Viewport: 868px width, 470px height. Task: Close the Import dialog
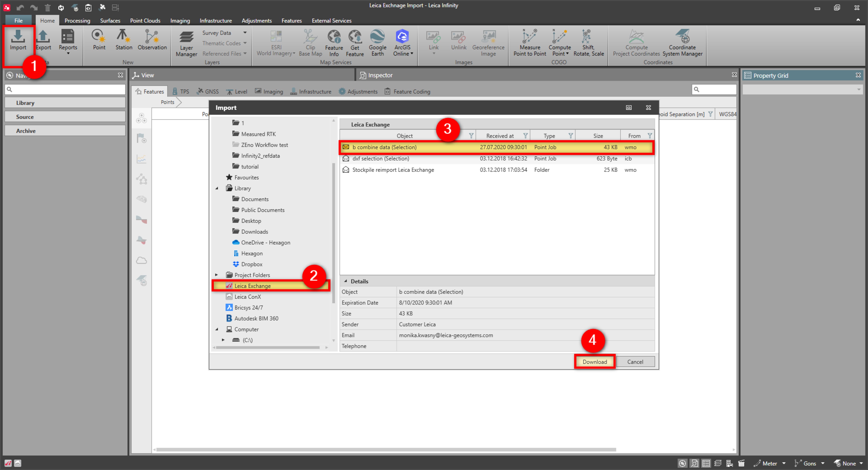[648, 107]
